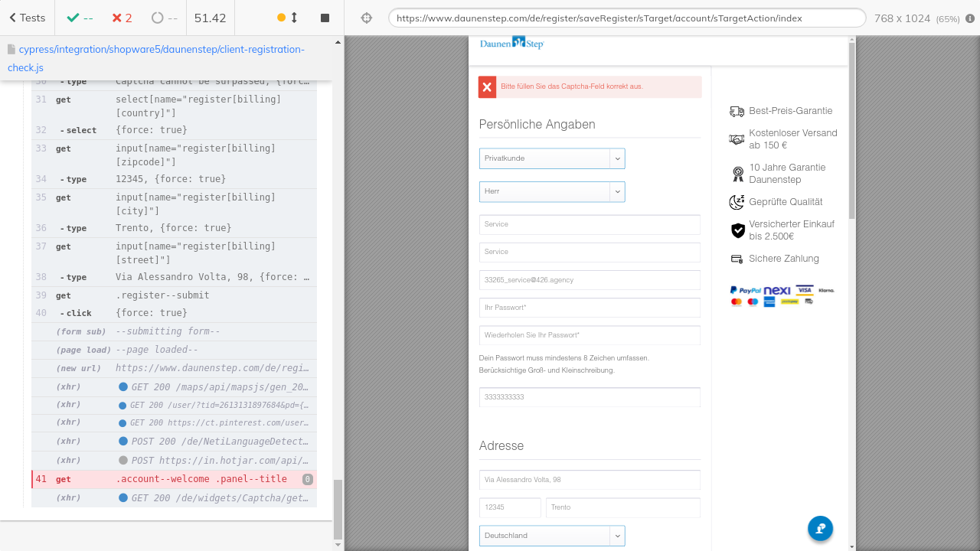Expand the Herr salutation dropdown
Image resolution: width=980 pixels, height=551 pixels.
tap(552, 191)
